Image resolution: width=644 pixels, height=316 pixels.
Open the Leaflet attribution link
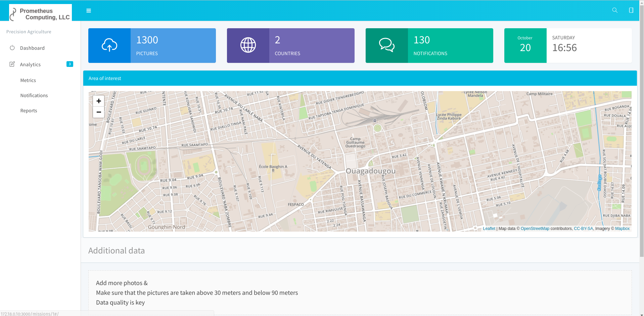(489, 229)
